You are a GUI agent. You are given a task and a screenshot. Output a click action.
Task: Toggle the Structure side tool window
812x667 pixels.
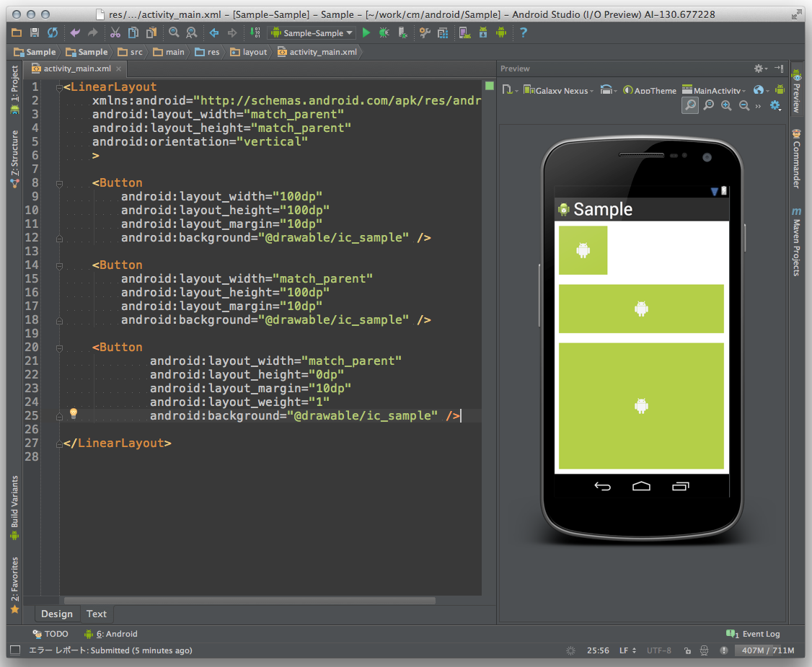pyautogui.click(x=14, y=159)
